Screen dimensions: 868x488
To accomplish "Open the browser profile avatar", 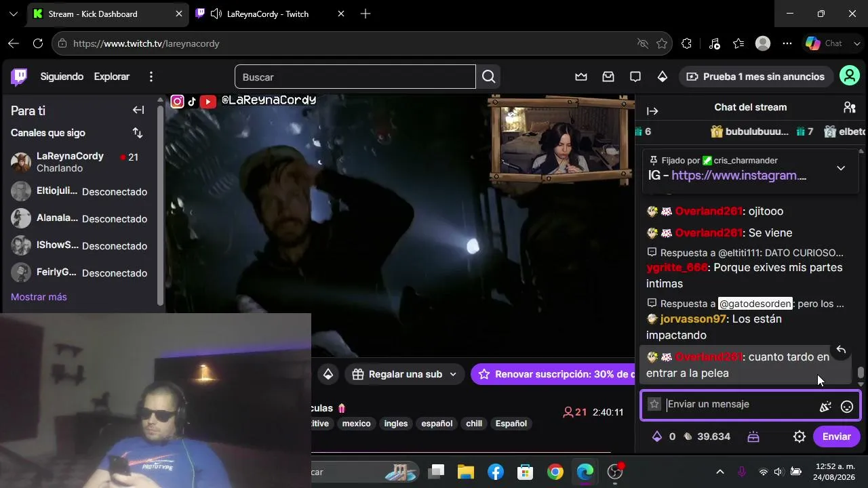I will pos(763,43).
